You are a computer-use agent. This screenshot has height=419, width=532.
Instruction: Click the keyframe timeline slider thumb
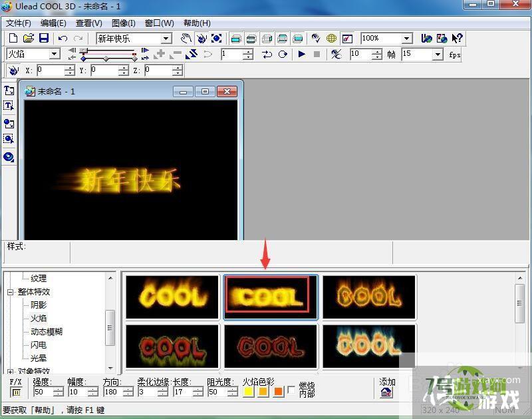(x=84, y=52)
